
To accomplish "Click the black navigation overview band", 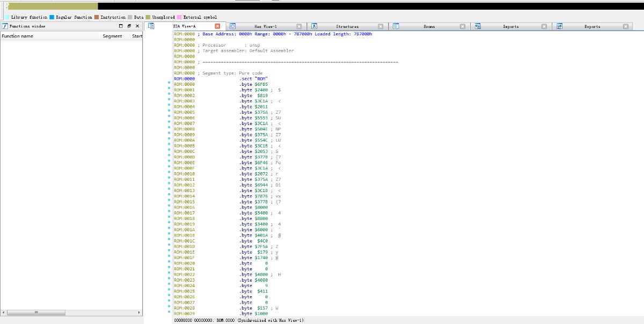I will pyautogui.click(x=370, y=5).
